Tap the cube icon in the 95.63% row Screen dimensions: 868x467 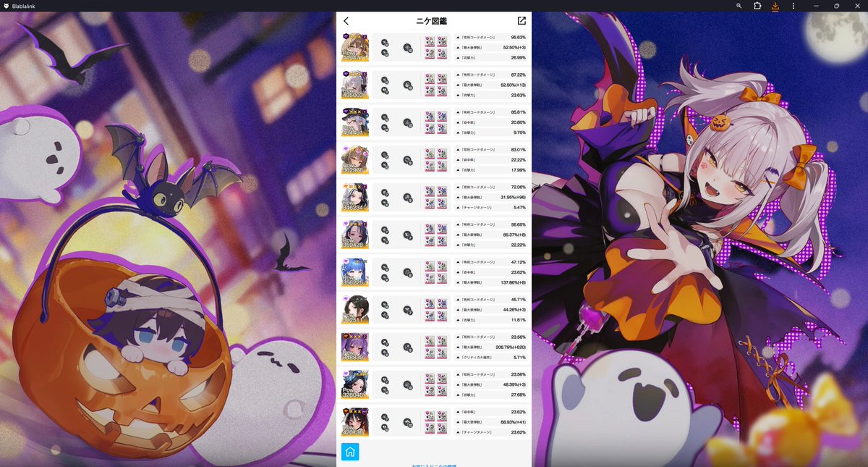pyautogui.click(x=407, y=48)
